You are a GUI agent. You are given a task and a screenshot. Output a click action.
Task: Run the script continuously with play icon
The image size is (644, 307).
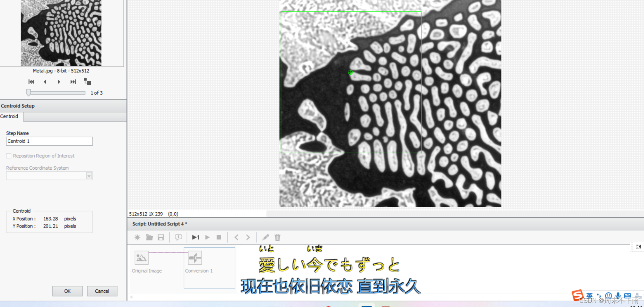(x=208, y=237)
